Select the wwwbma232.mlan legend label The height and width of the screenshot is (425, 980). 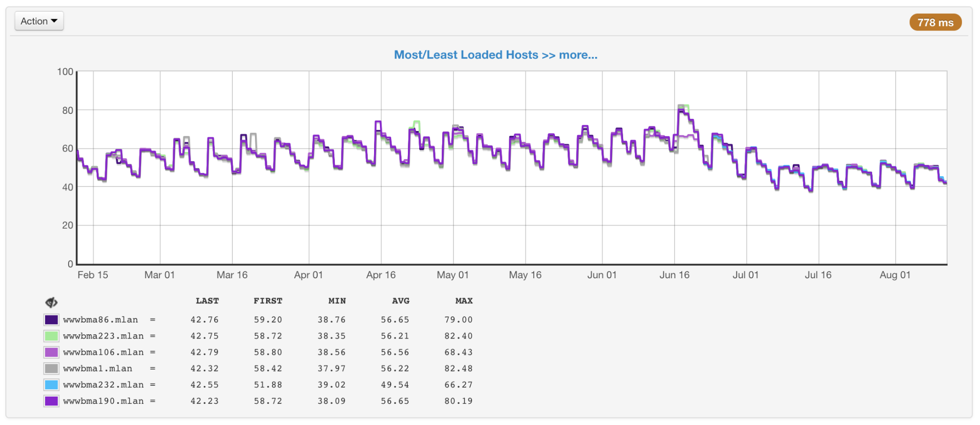(103, 385)
